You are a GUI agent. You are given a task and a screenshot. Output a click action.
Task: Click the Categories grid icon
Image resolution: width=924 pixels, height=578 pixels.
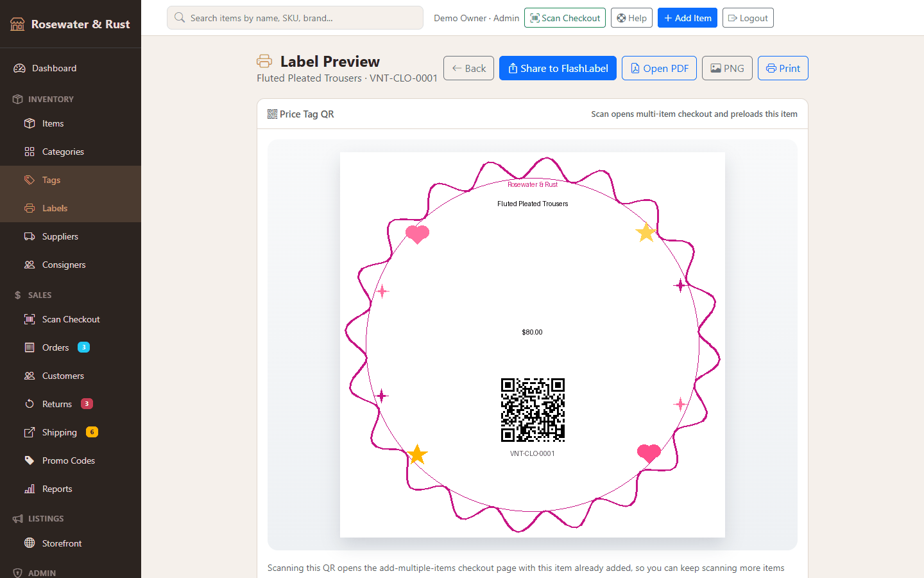tap(30, 152)
